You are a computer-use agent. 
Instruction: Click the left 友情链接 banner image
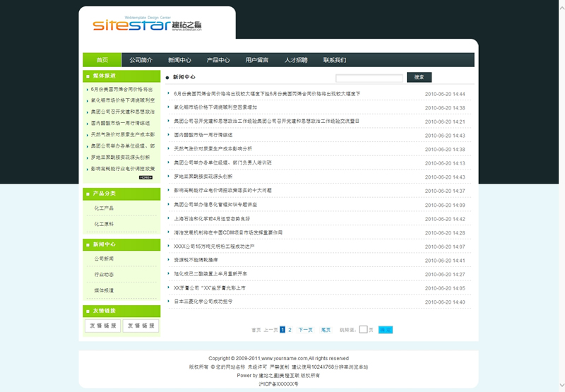tap(102, 326)
